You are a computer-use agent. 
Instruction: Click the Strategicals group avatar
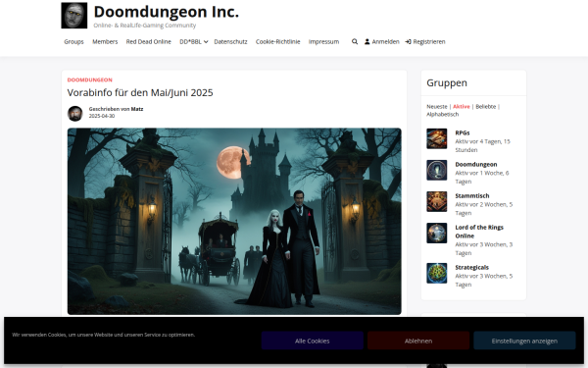click(x=436, y=273)
